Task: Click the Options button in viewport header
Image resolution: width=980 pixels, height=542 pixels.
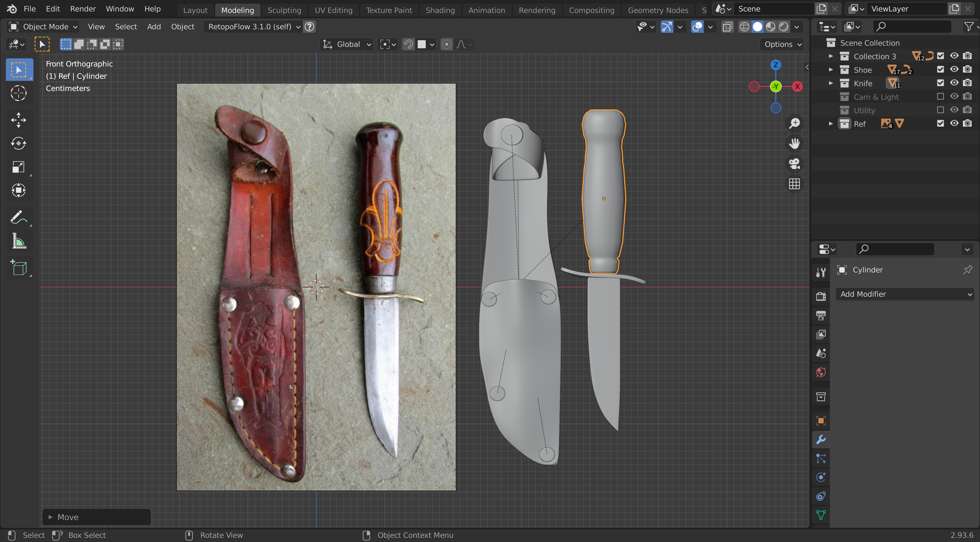Action: [782, 44]
